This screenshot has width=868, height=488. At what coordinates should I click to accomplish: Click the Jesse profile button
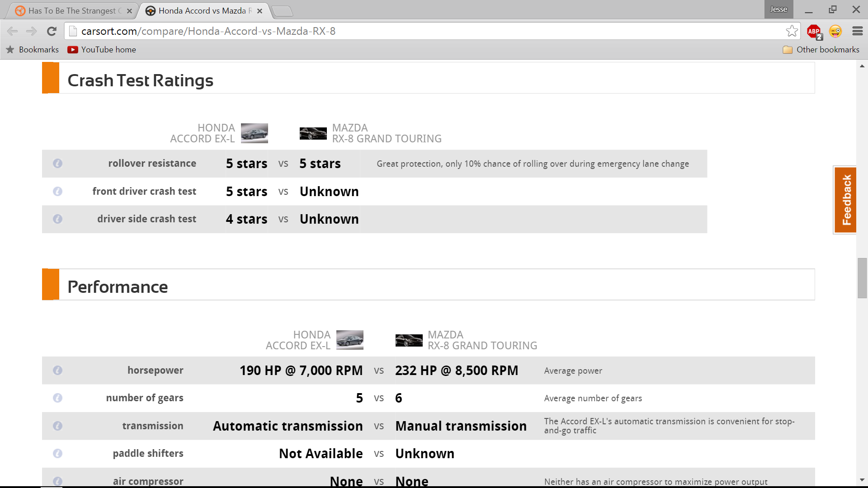pyautogui.click(x=778, y=9)
